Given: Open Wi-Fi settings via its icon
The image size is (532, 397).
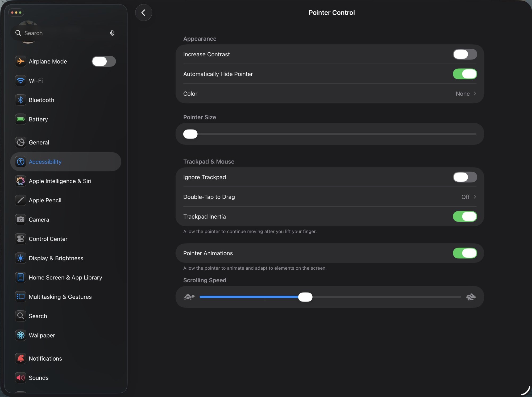Looking at the screenshot, I should (x=20, y=81).
